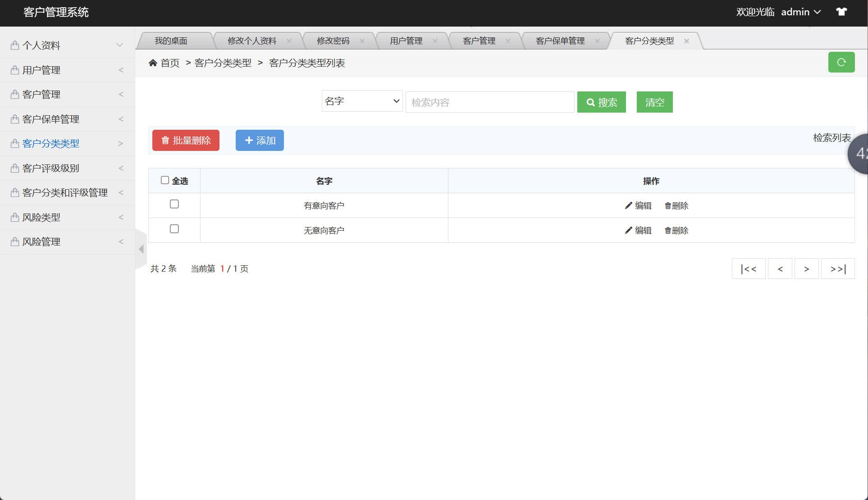Click the 清空 button to clear search
Screen dimensions: 868x500
point(654,102)
